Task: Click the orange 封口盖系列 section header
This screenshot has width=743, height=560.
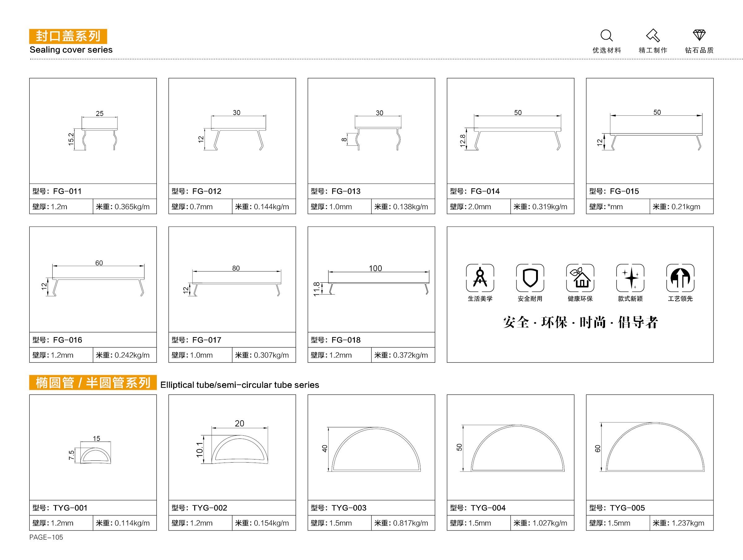Action: (x=68, y=36)
